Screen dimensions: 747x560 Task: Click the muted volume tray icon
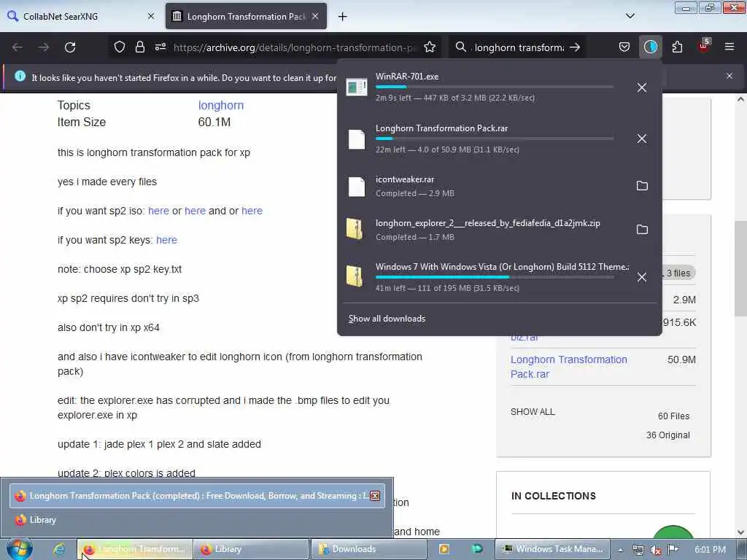[656, 550]
